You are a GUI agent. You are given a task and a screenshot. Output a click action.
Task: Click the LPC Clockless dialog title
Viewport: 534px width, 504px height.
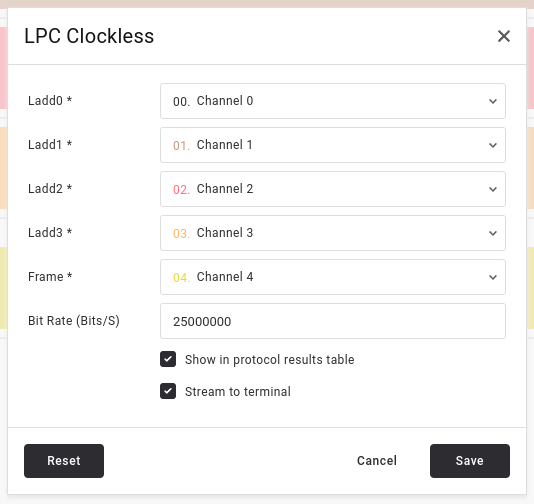point(89,36)
